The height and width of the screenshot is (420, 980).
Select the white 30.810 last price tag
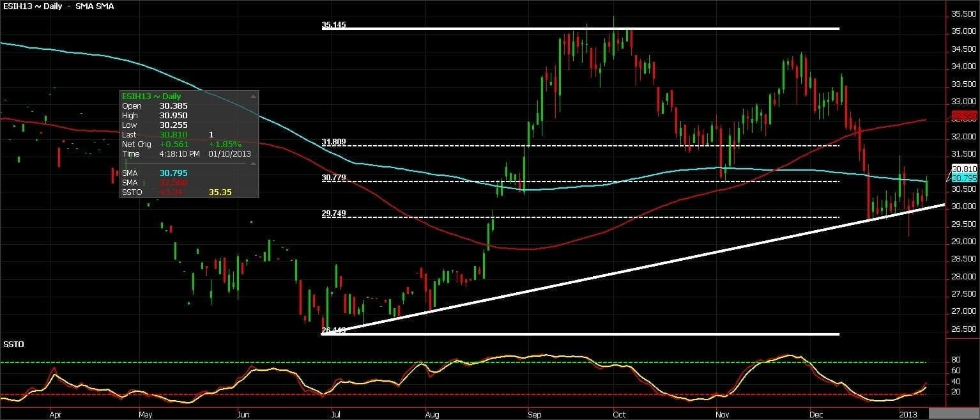[965, 169]
